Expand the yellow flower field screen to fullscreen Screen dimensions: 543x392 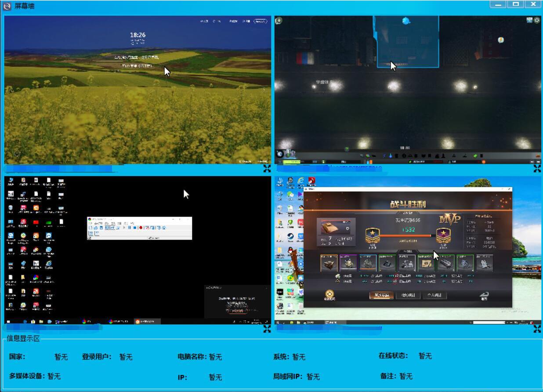click(267, 169)
